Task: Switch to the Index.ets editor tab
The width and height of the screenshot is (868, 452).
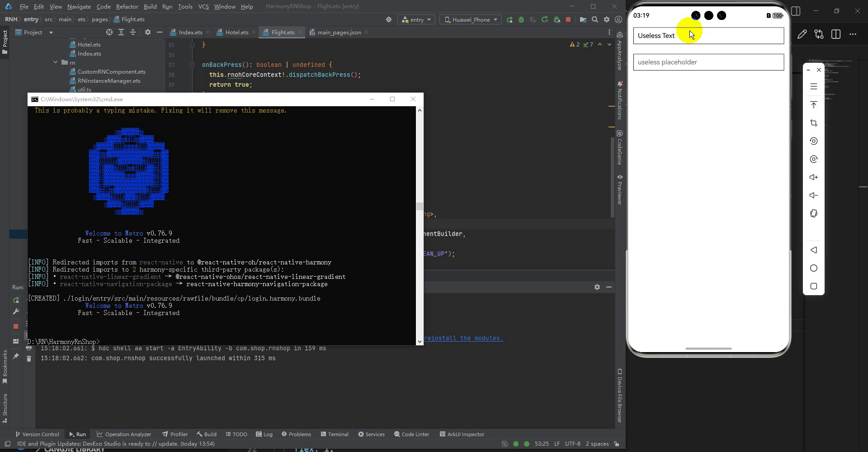Action: (190, 32)
